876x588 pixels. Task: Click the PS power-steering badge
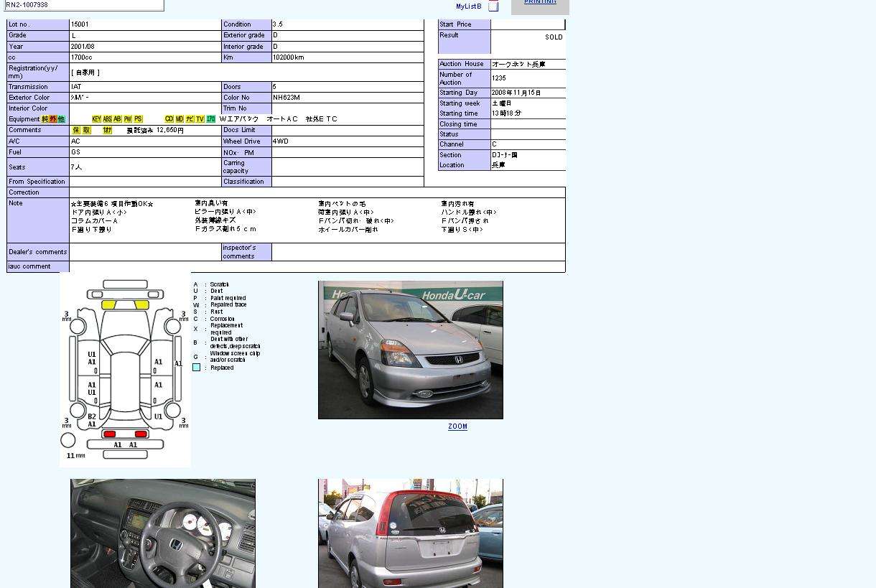(138, 119)
